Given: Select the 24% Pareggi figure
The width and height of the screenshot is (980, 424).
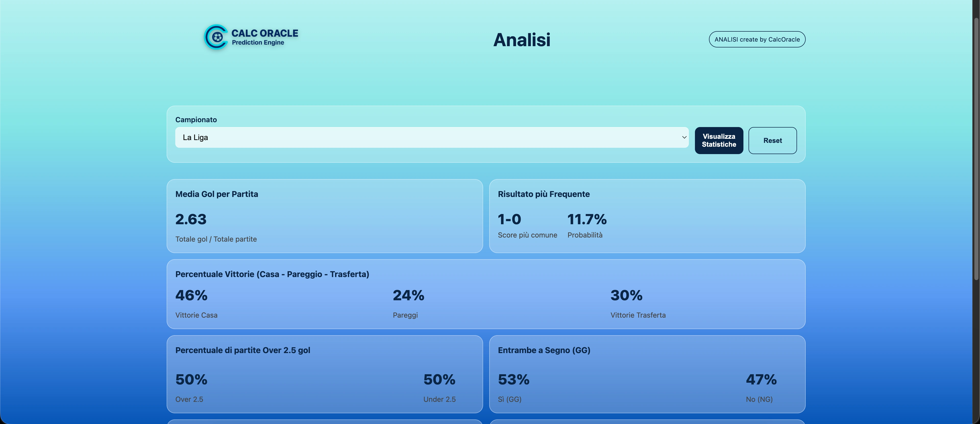Looking at the screenshot, I should [408, 295].
